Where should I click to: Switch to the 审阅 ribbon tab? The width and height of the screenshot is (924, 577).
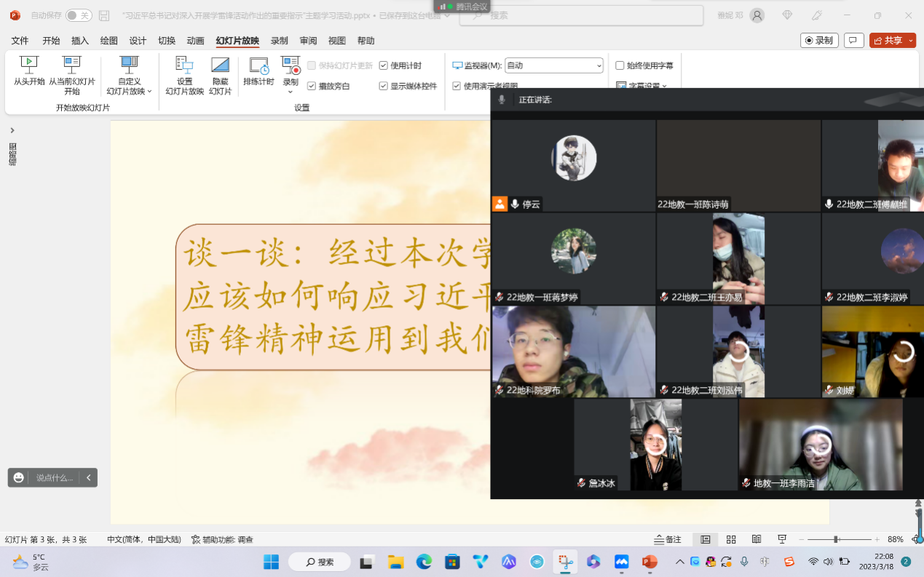308,41
